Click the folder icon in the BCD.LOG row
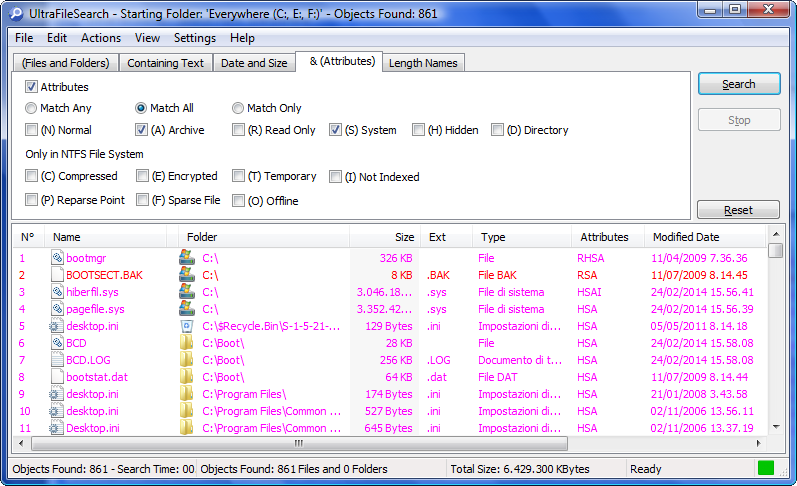Viewport: 797px width, 486px height. [x=187, y=360]
